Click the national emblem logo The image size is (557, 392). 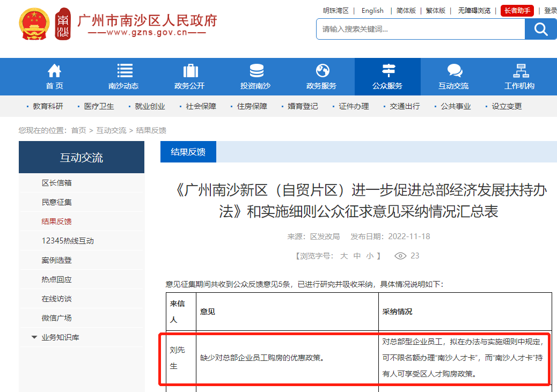(34, 24)
